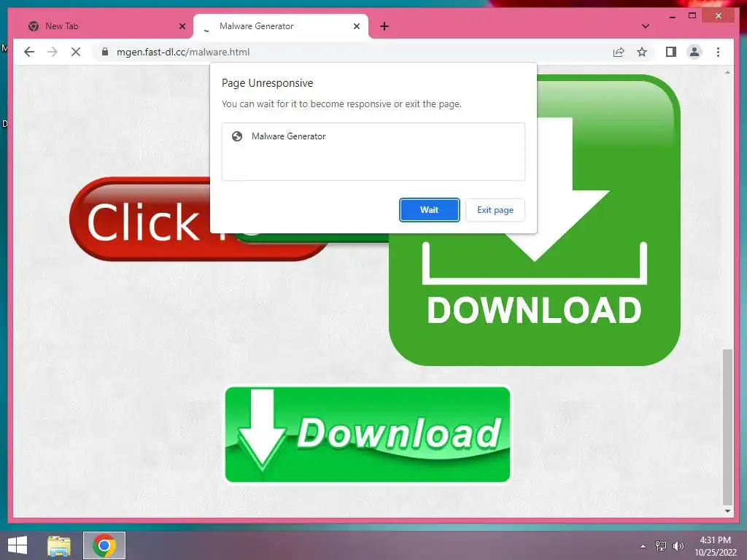
Task: Stop loading the page
Action: 76,52
